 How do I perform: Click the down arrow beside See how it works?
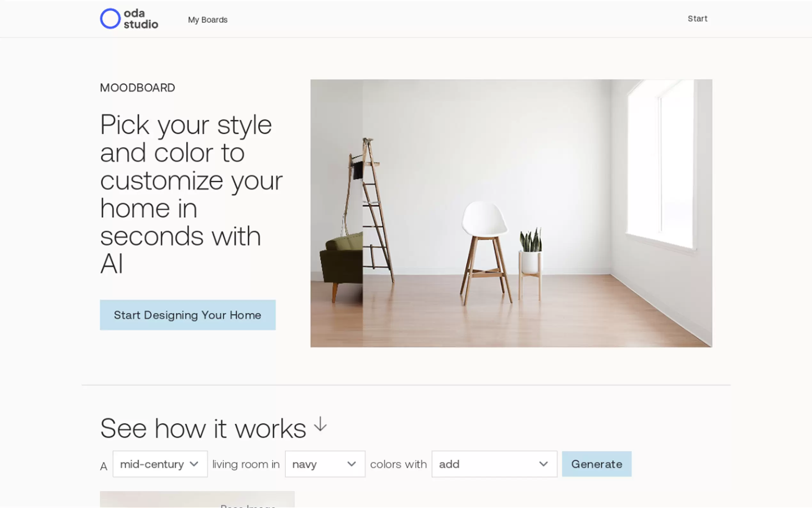(x=320, y=424)
